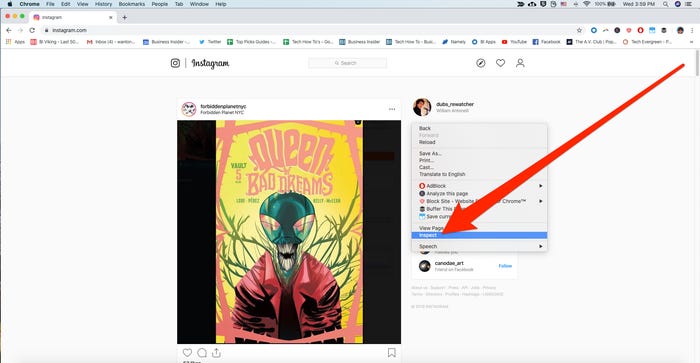Select Inspect in the context menu

pos(479,235)
